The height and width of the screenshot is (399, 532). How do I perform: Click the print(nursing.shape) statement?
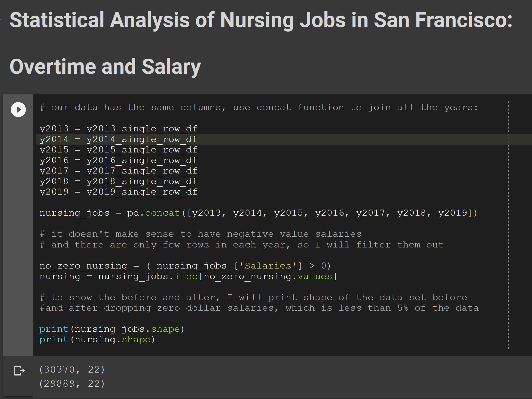tap(97, 339)
